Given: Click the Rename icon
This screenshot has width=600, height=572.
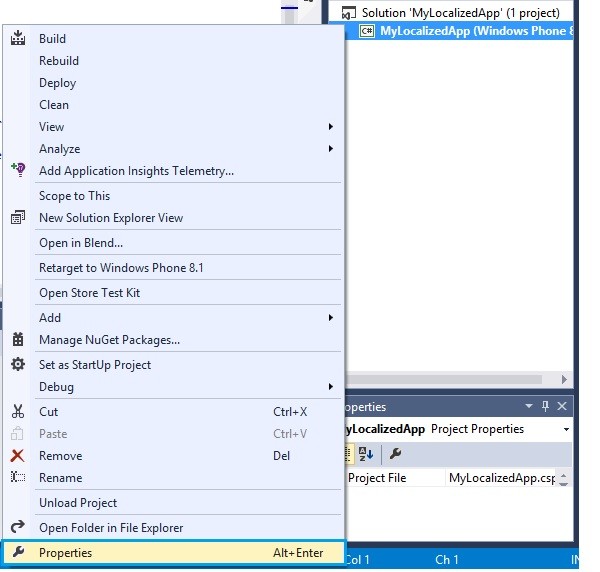Looking at the screenshot, I should (18, 477).
